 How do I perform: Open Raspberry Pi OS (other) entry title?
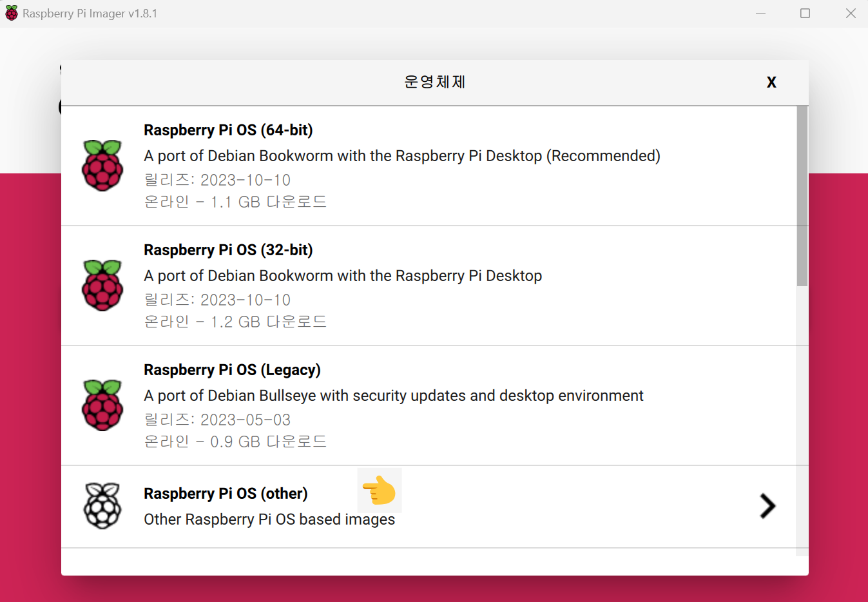226,494
